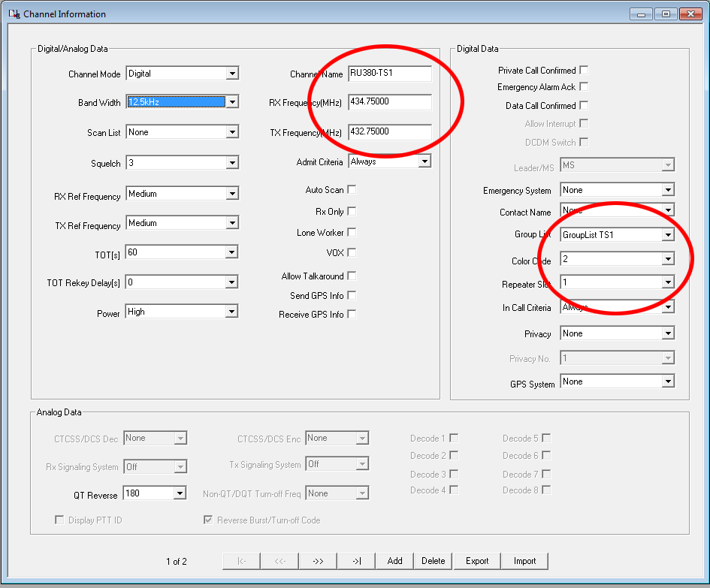Enable Private Call Confirmed checkbox
The width and height of the screenshot is (710, 588).
[584, 71]
